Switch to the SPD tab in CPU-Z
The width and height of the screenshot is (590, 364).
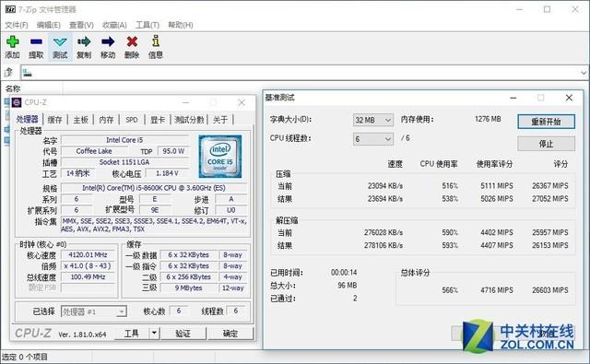[x=132, y=120]
